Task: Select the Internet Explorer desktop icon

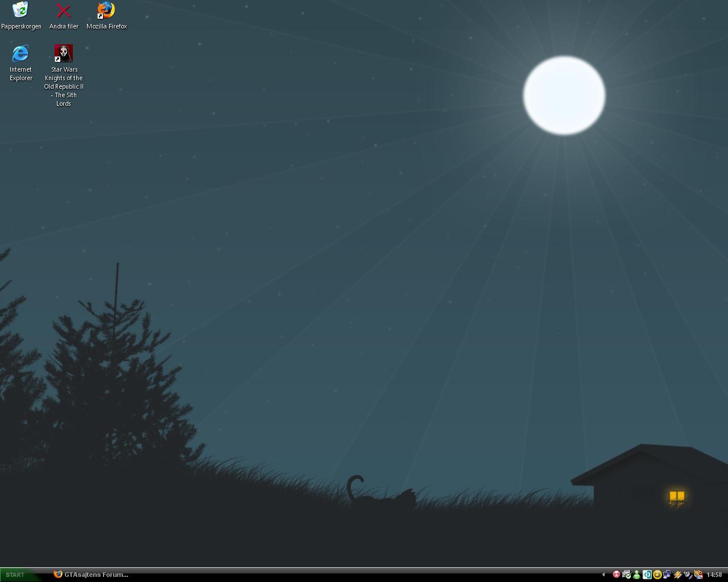Action: pyautogui.click(x=20, y=54)
